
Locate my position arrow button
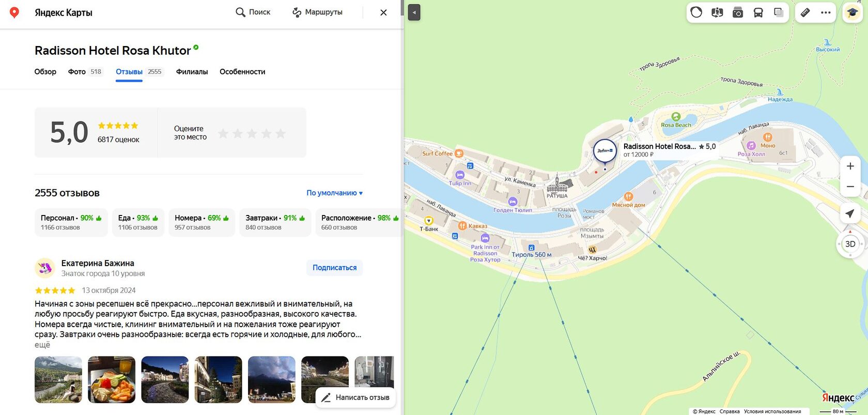[850, 213]
